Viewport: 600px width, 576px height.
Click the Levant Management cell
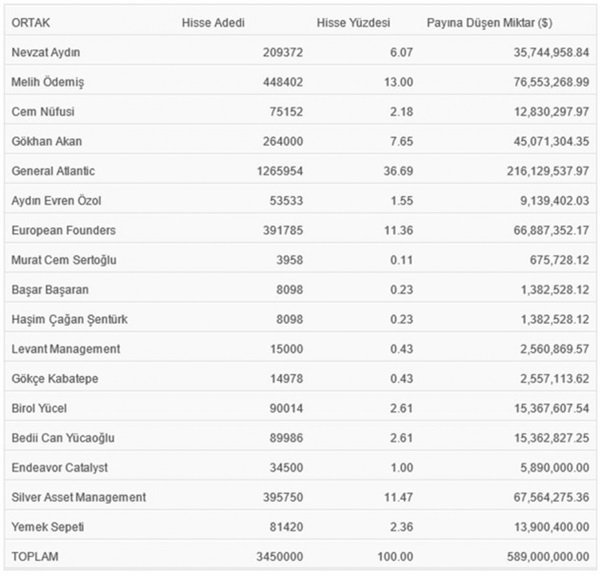click(x=65, y=349)
